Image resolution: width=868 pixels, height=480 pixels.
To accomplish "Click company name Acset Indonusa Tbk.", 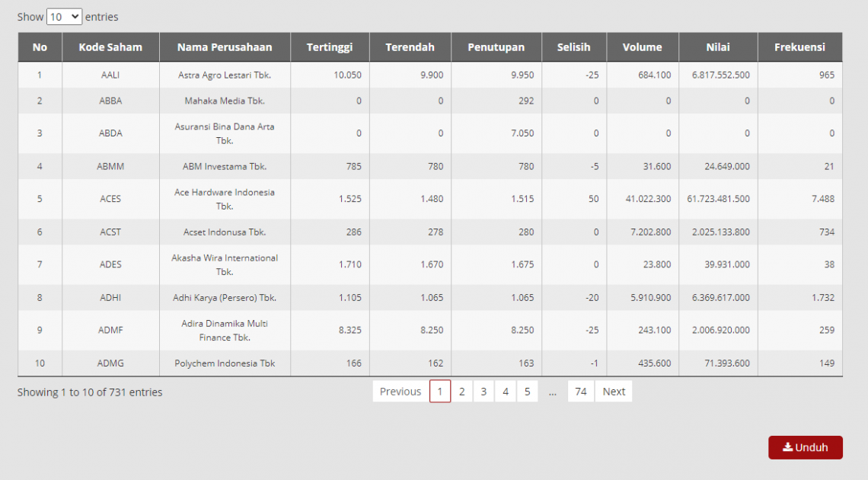I will [x=225, y=232].
